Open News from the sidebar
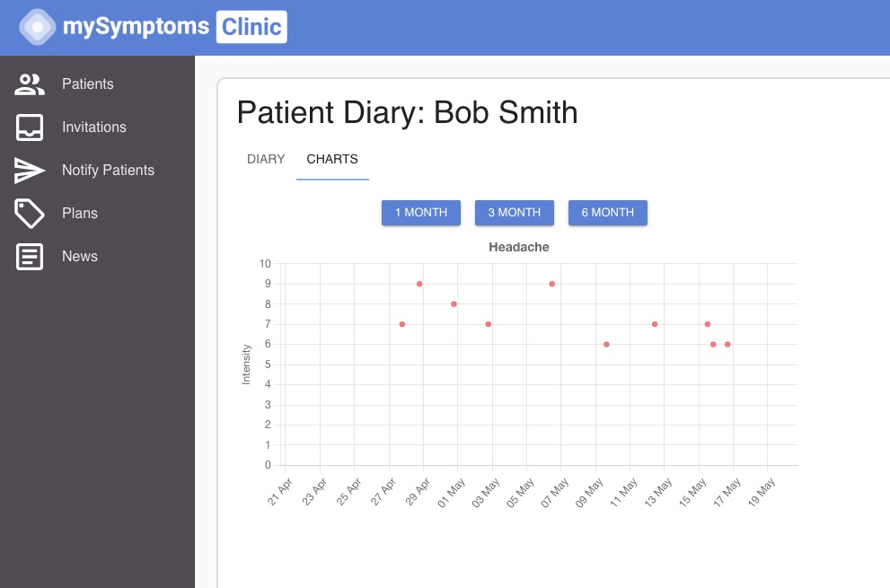Viewport: 890px width, 588px height. tap(80, 257)
